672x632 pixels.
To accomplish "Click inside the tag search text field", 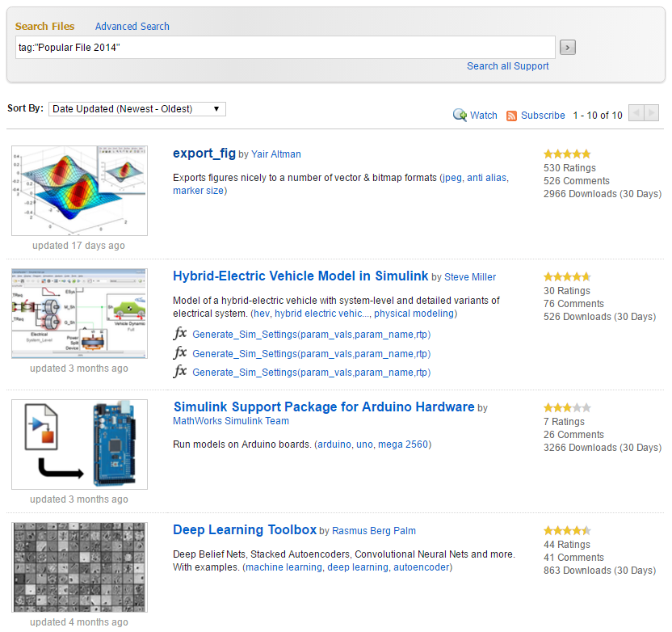I will click(x=285, y=48).
